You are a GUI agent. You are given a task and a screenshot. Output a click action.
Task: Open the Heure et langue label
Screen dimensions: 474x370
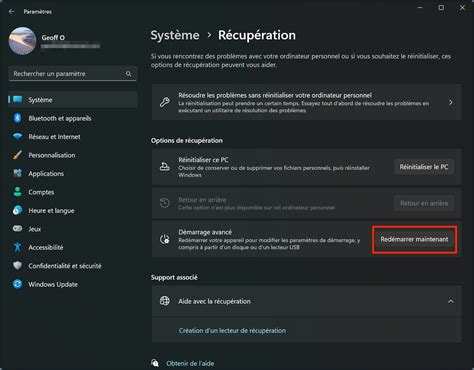(x=51, y=211)
